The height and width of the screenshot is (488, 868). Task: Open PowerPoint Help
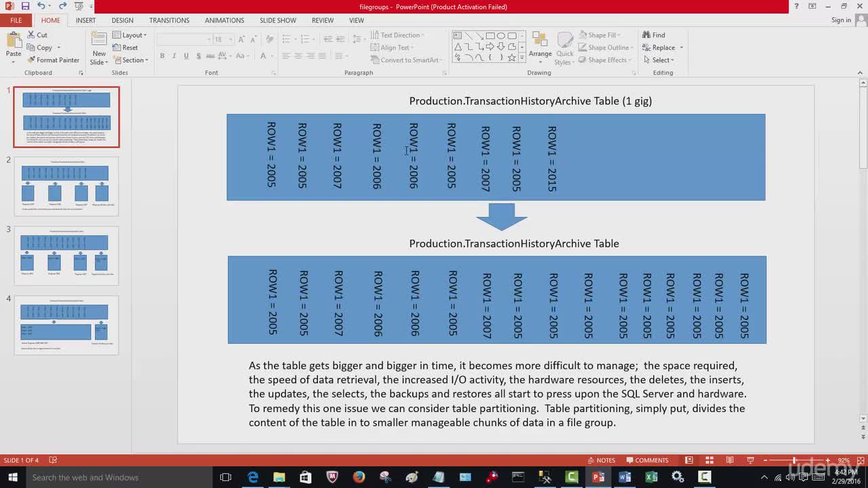798,6
